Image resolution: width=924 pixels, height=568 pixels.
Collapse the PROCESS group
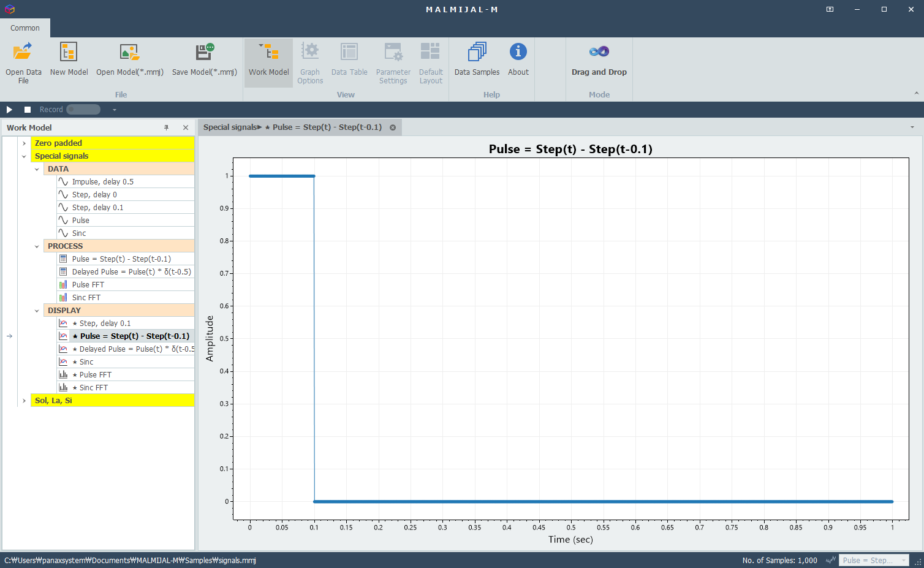point(37,246)
